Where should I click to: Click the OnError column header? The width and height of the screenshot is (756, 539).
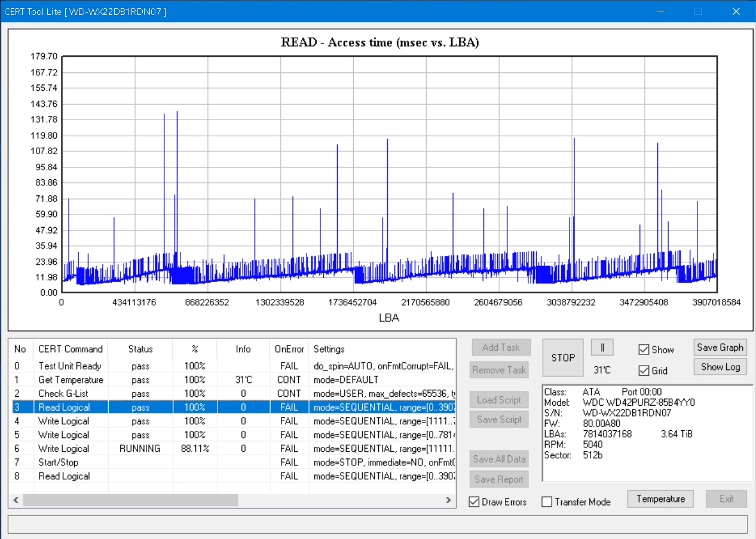coord(289,349)
